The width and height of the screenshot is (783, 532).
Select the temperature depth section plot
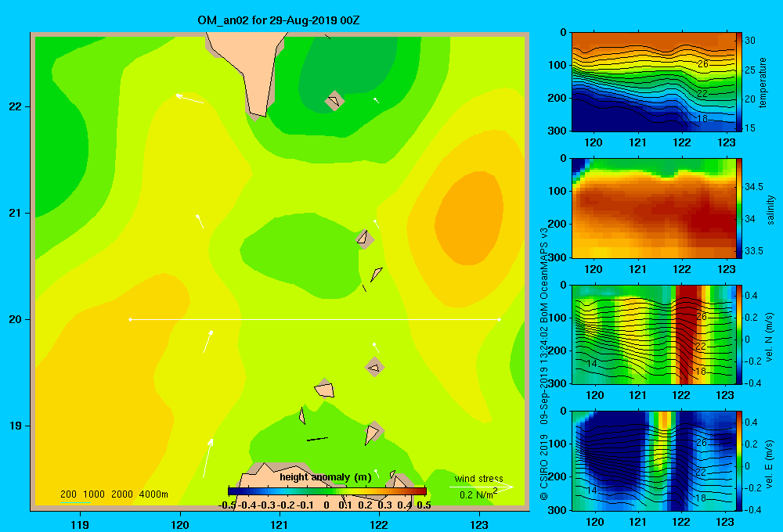653,82
